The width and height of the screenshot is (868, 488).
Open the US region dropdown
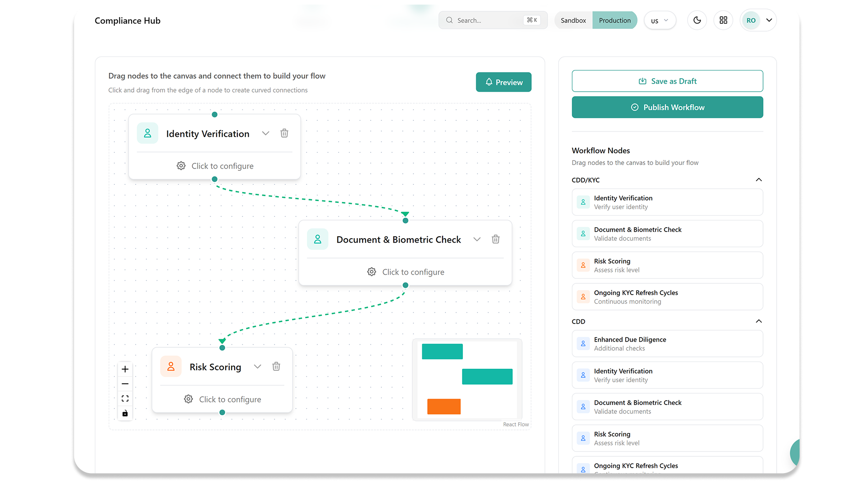point(660,20)
